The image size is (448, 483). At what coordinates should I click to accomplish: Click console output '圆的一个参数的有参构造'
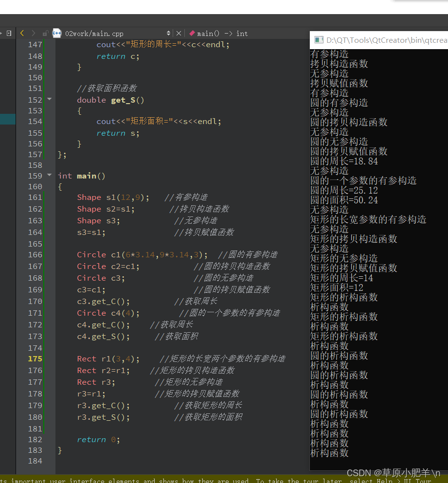363,180
